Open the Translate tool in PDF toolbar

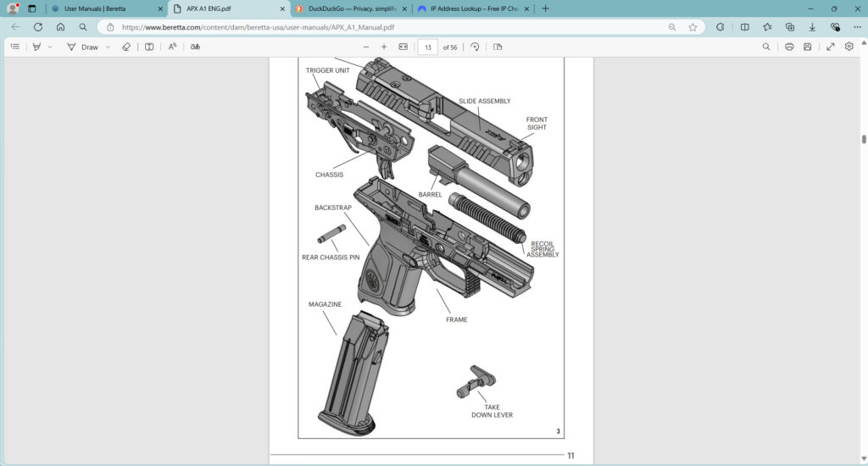(x=196, y=47)
